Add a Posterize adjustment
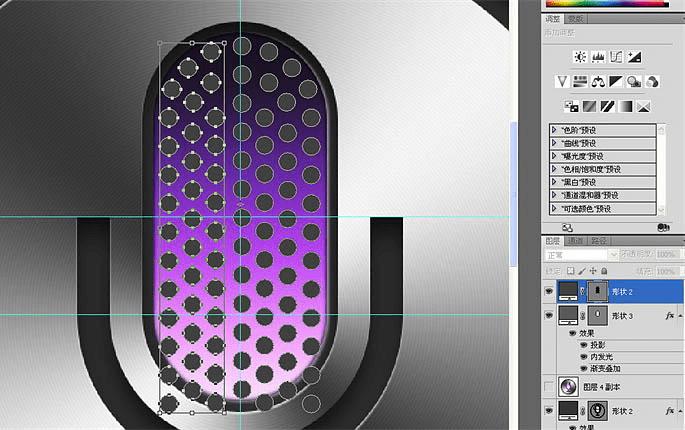The height and width of the screenshot is (430, 685). click(x=589, y=106)
